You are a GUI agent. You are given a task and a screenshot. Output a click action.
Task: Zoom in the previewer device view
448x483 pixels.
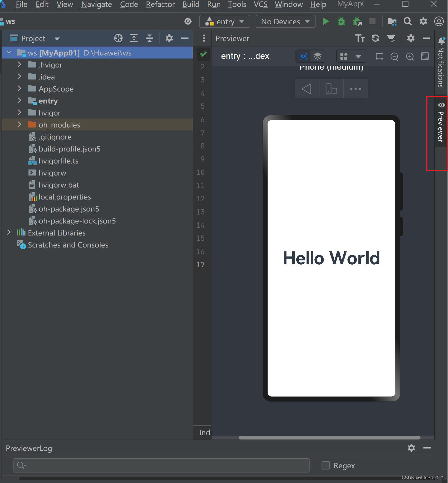[410, 56]
